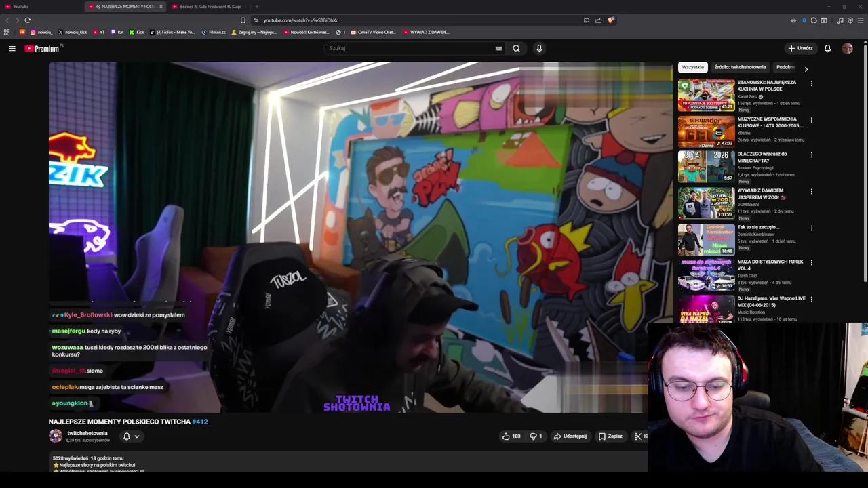Open the subscription notification bell dropdown
This screenshot has height=488, width=868.
tap(131, 436)
